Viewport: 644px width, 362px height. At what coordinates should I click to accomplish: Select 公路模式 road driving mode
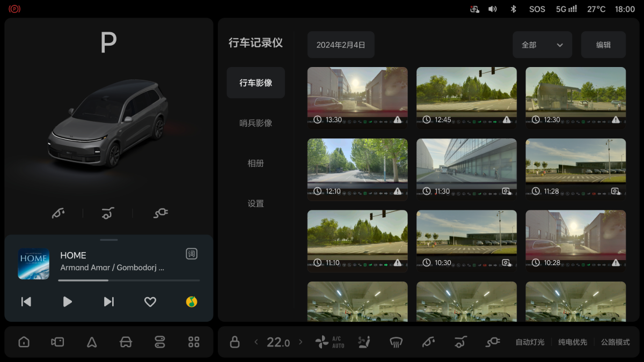(x=615, y=342)
